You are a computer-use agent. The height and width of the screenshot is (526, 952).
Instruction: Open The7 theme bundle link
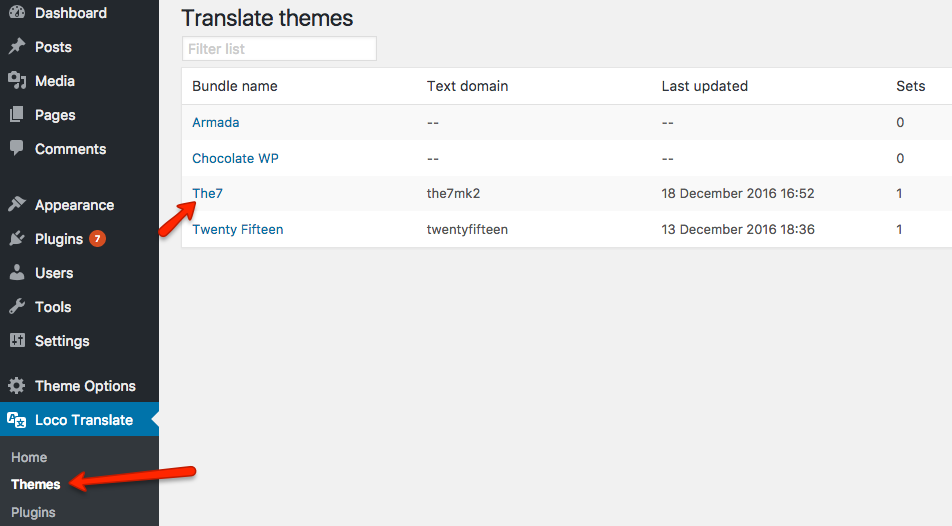[x=208, y=193]
